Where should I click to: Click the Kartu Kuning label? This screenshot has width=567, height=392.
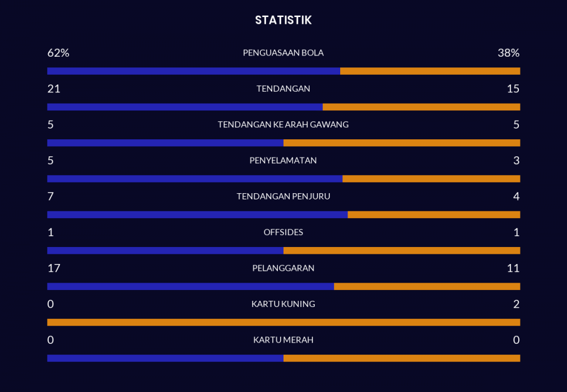pos(283,304)
